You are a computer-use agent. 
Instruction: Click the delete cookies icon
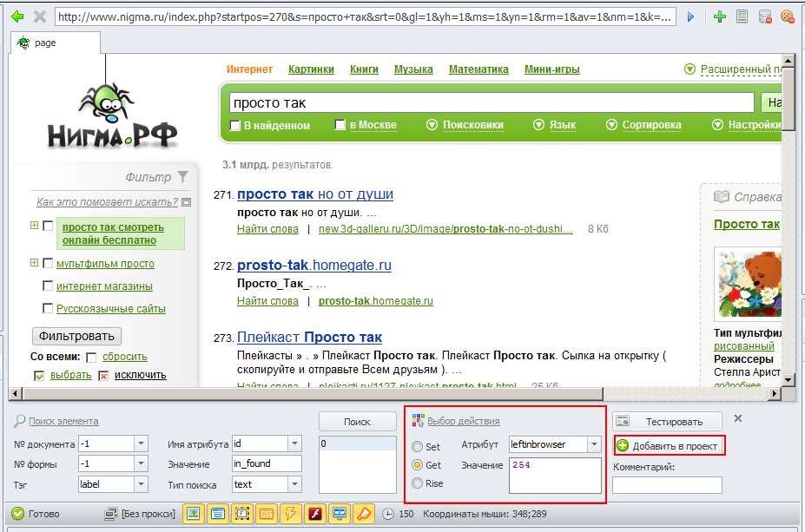tap(788, 16)
